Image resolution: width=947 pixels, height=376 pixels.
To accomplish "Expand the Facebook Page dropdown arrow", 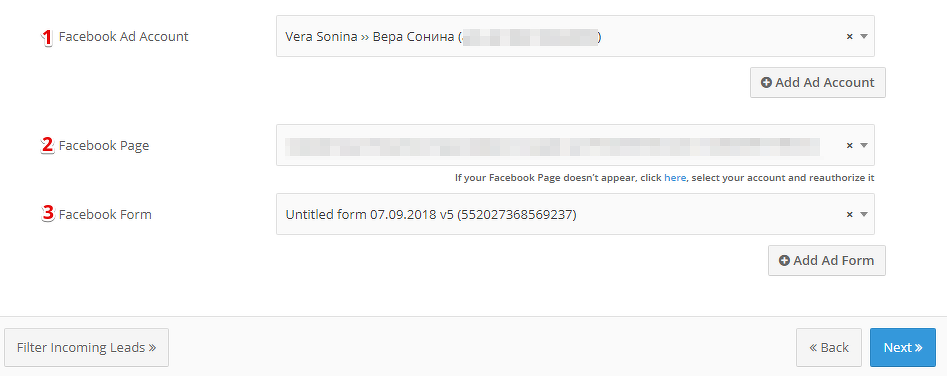I will click(864, 145).
